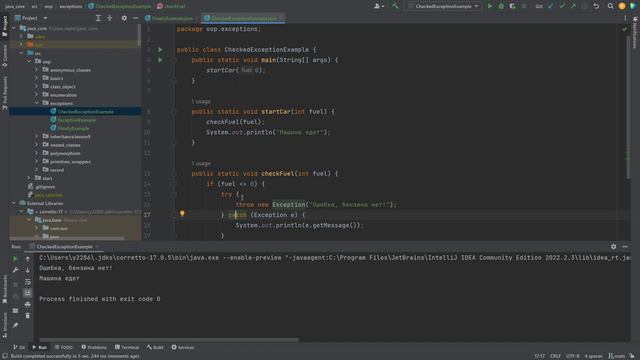640x360 pixels.
Task: Open the Services tool window tab
Action: [182, 347]
